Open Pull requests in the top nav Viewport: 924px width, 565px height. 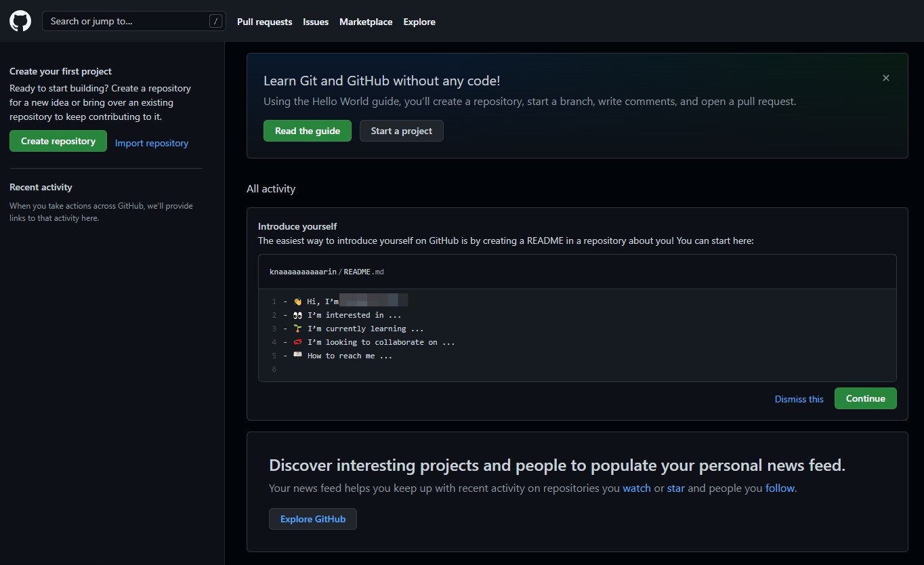264,22
